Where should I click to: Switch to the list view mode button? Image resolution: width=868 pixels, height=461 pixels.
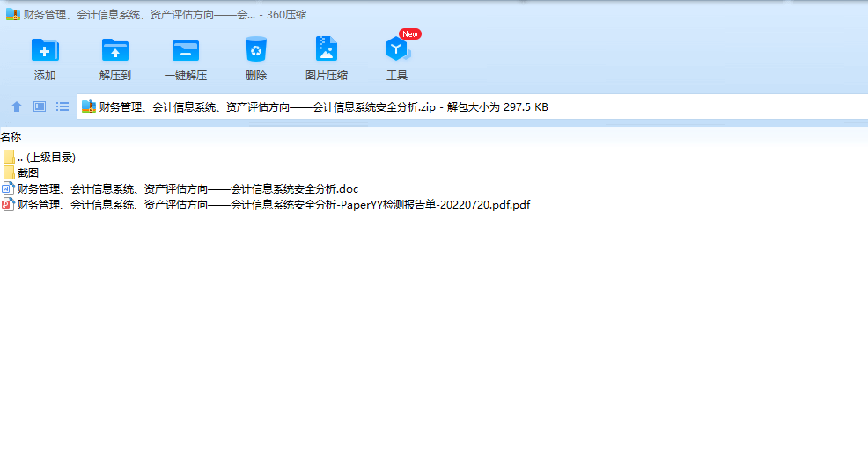click(x=63, y=106)
